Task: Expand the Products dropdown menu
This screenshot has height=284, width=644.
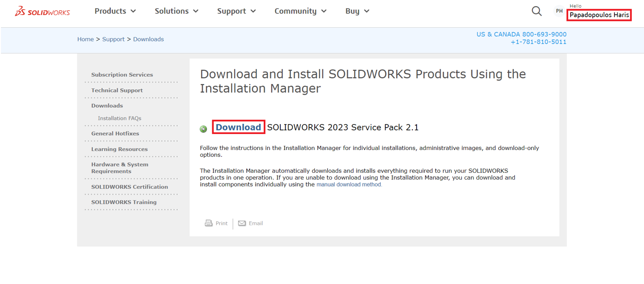Action: (x=115, y=11)
